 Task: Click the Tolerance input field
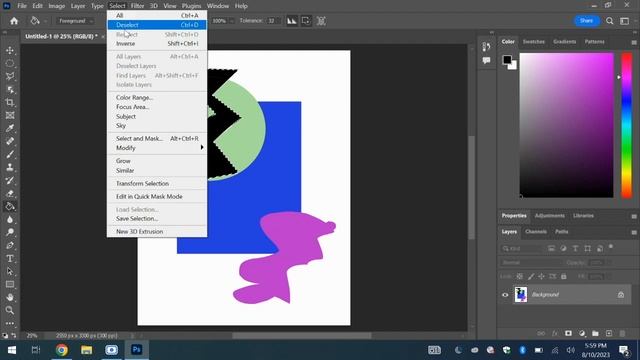(x=272, y=21)
